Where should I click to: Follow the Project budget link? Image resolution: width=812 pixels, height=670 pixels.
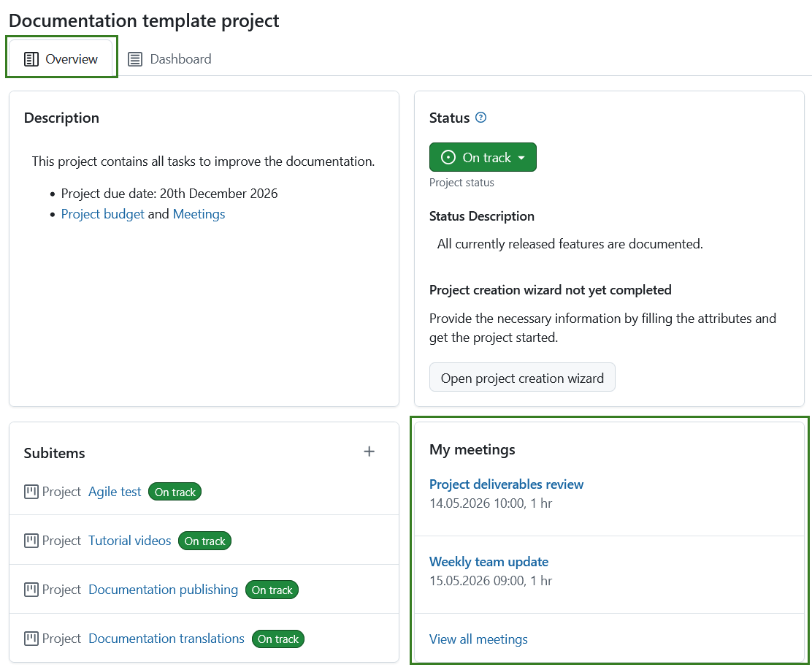102,214
